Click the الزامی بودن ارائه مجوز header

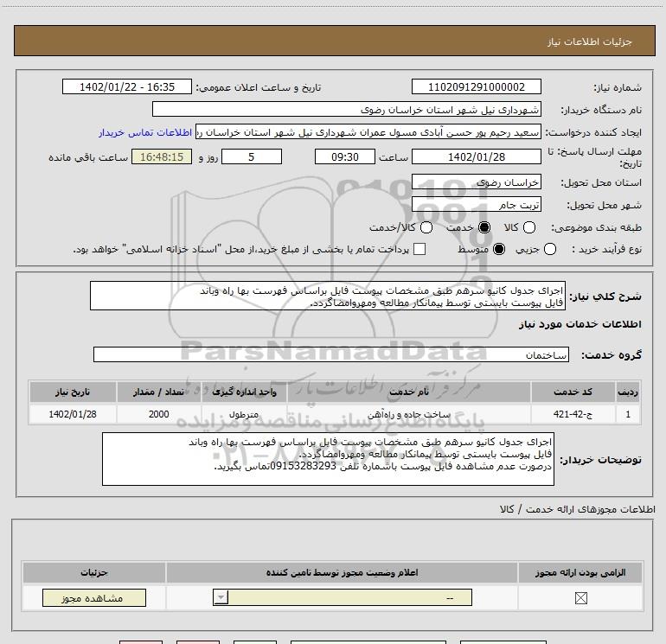(x=580, y=572)
